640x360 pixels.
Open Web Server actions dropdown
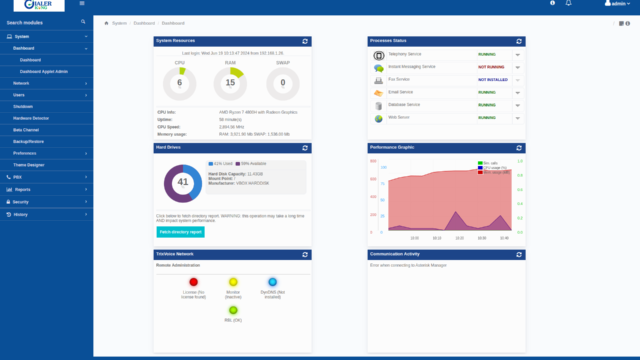coord(518,118)
